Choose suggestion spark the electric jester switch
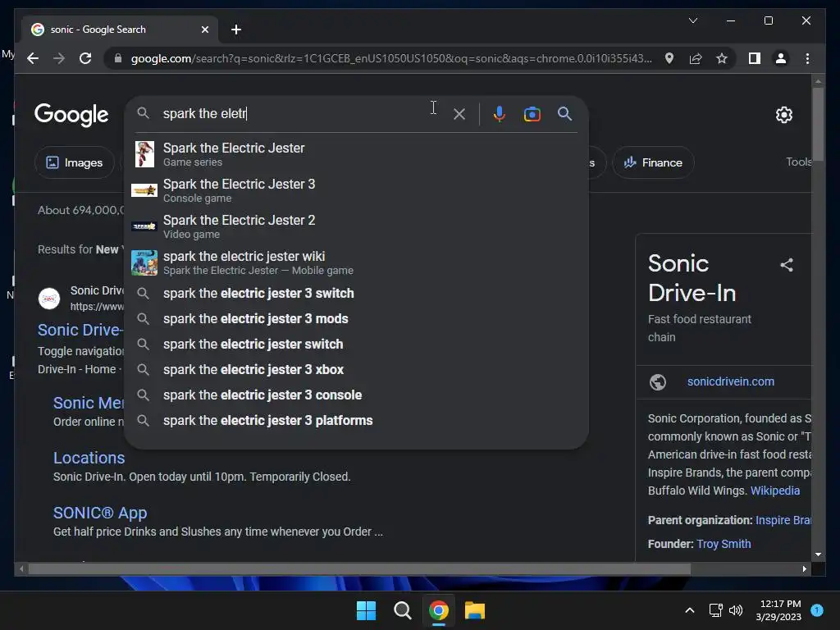Screen dimensions: 840x630 pos(356,344)
